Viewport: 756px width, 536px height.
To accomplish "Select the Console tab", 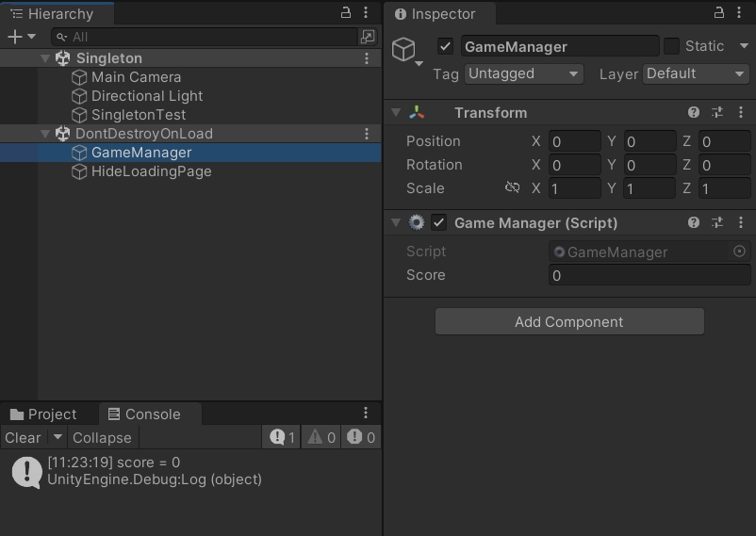I will [144, 414].
